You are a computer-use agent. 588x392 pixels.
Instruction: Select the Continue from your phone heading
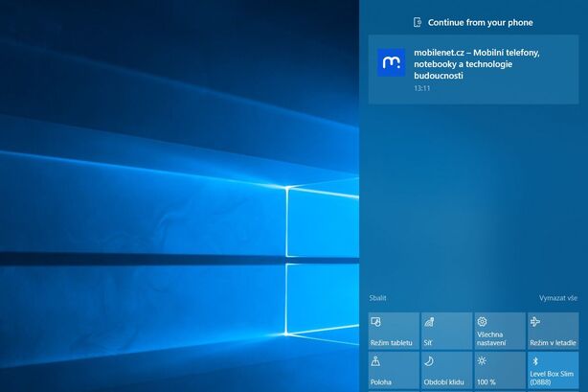pos(481,23)
